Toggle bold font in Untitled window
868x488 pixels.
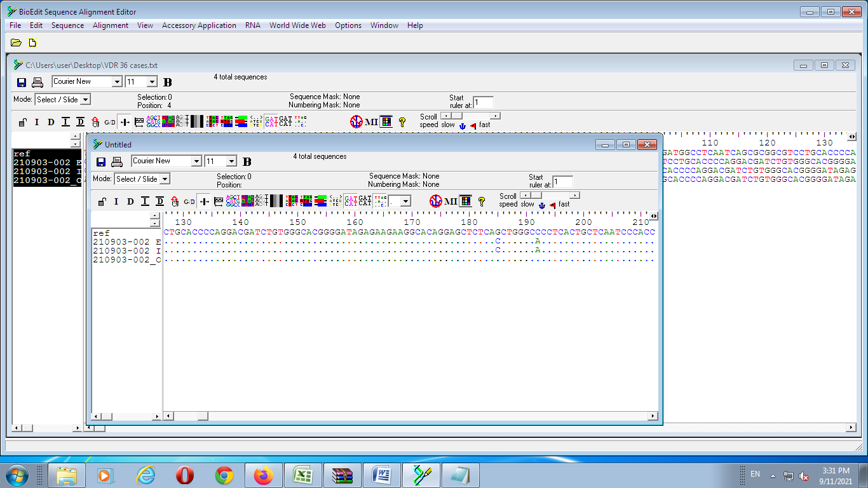coord(247,161)
